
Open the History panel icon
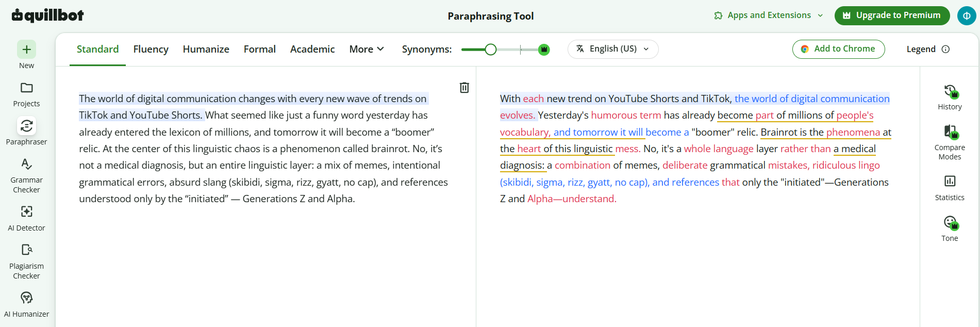click(950, 91)
